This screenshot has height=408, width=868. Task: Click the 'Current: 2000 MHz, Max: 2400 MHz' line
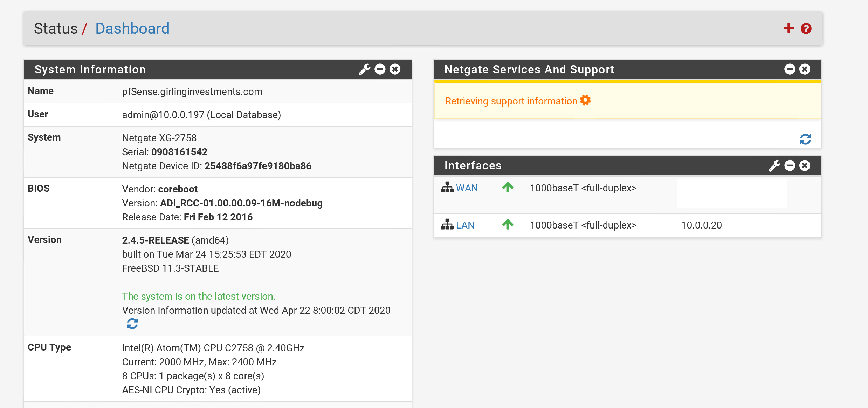[x=199, y=362]
